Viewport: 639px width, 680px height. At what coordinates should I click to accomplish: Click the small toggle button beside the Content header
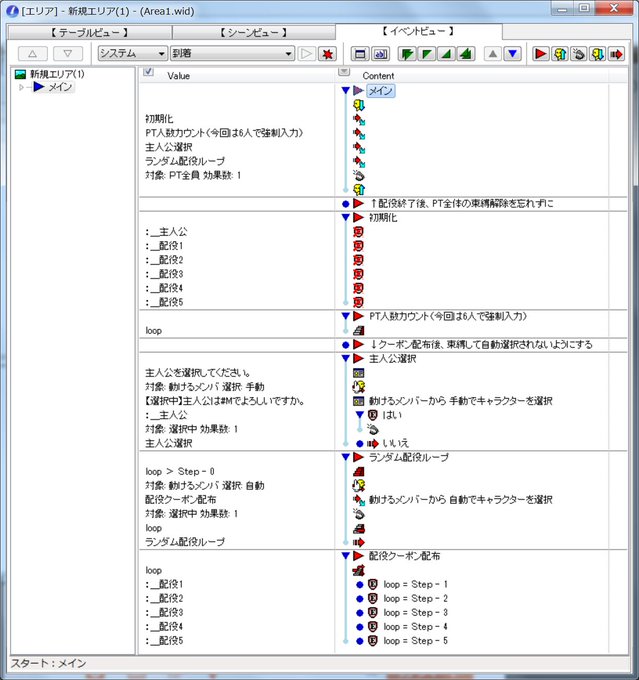[x=344, y=72]
